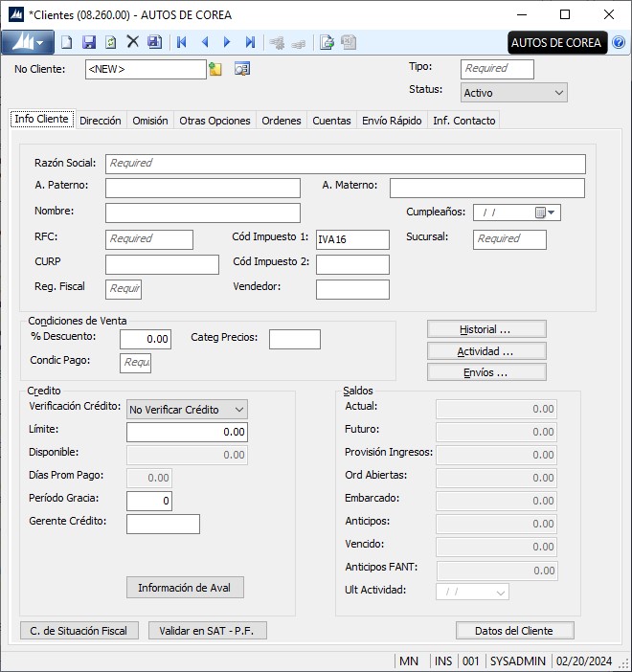
Task: Click the Delete X icon in toolbar
Action: (133, 42)
